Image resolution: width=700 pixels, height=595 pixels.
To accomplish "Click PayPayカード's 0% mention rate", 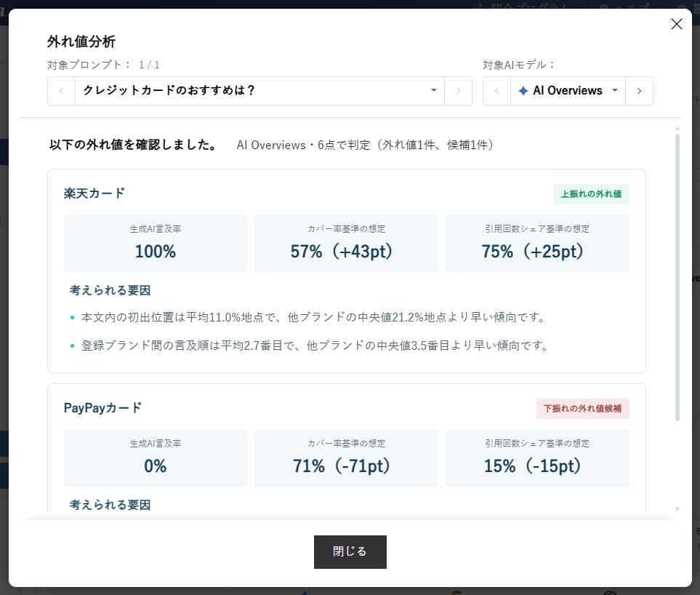I will coord(156,466).
